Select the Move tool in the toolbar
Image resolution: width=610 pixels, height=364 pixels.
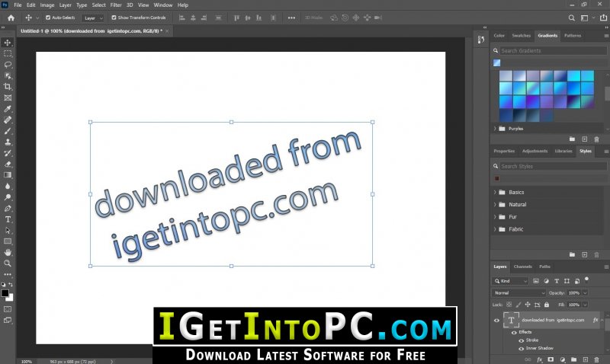click(x=8, y=43)
